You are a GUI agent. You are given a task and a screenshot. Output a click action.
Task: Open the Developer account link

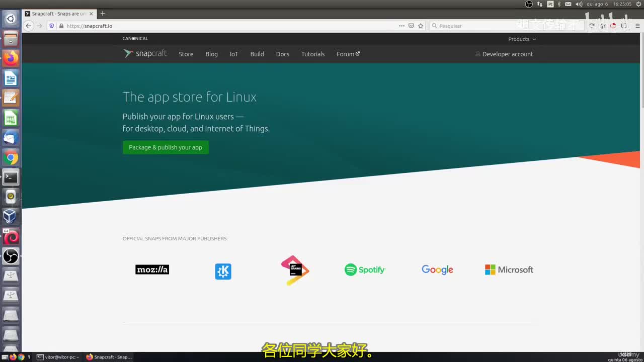(x=504, y=54)
